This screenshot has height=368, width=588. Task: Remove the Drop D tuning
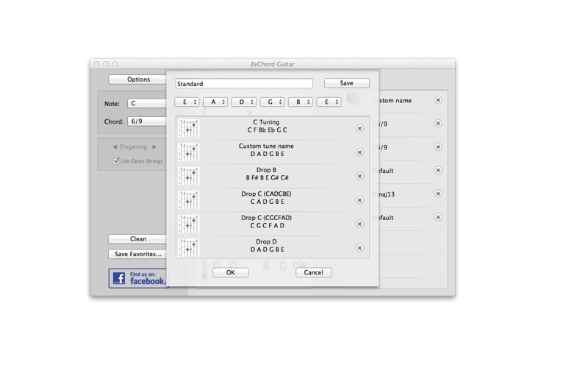(x=359, y=248)
